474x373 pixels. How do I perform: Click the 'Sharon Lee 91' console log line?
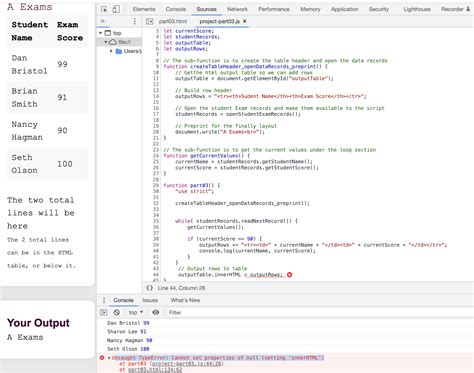(127, 332)
